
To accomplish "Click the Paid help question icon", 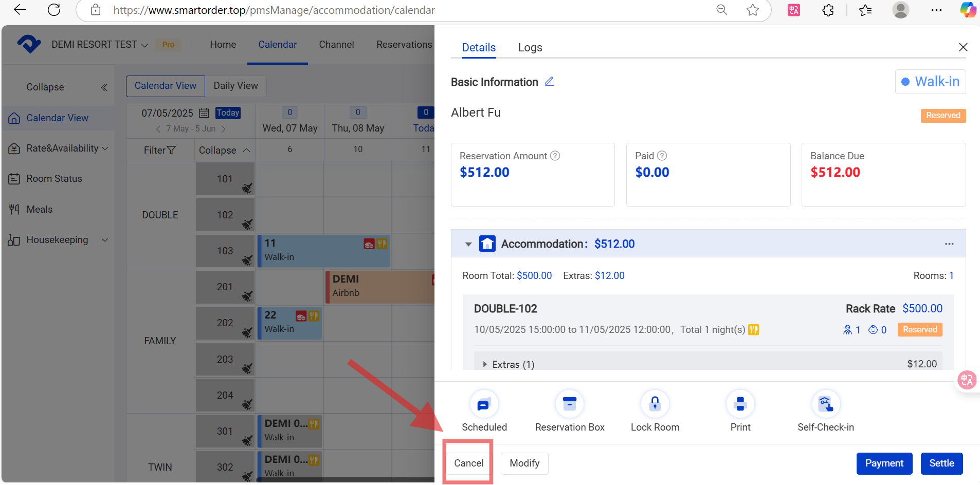I will coord(662,156).
